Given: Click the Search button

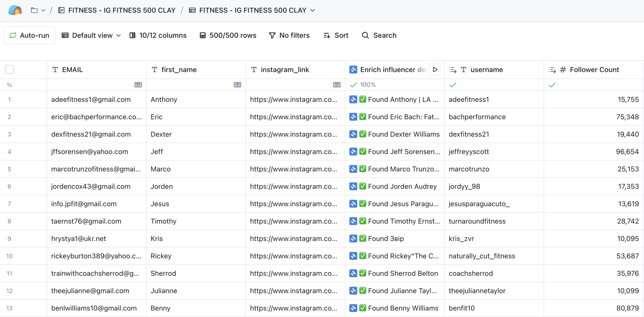Looking at the screenshot, I should [379, 35].
